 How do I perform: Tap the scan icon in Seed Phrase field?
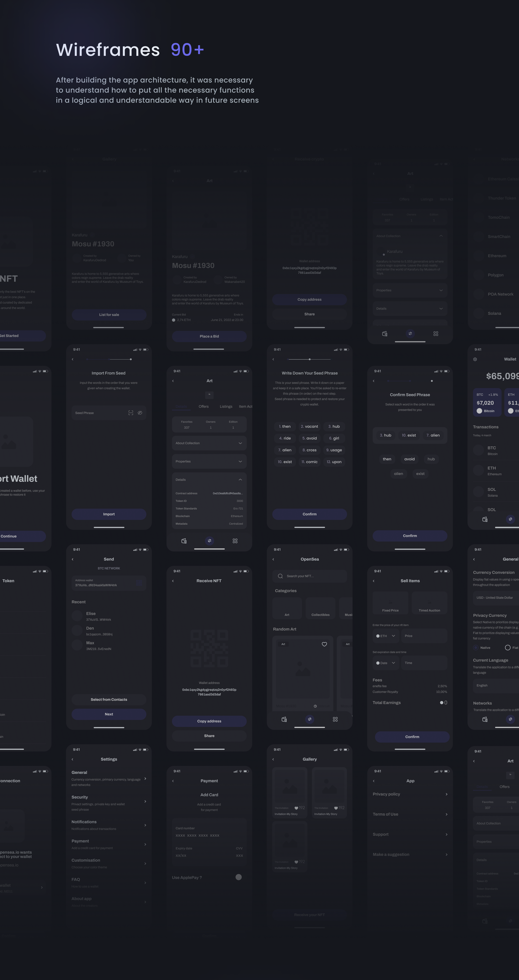(130, 413)
